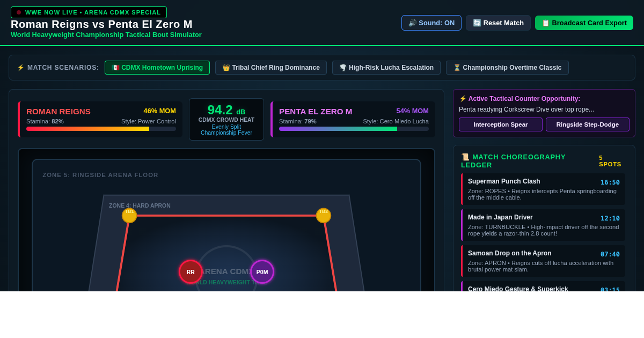The height and width of the screenshot is (338, 644).
Task: Click the Style: Cero Miedo Lucha label
Action: click(x=396, y=121)
